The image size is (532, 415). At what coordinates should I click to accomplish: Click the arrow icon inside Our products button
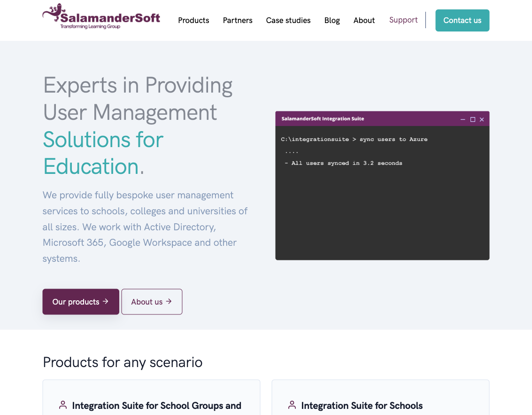pos(106,302)
